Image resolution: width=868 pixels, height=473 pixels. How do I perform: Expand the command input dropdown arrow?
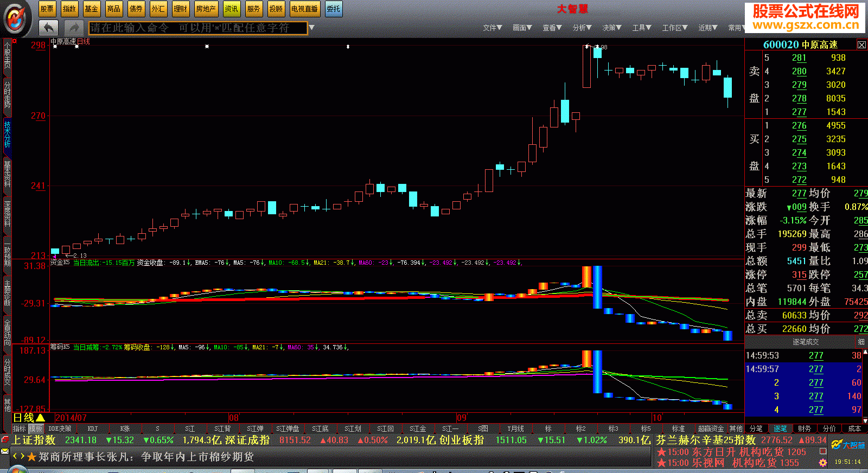(x=312, y=28)
